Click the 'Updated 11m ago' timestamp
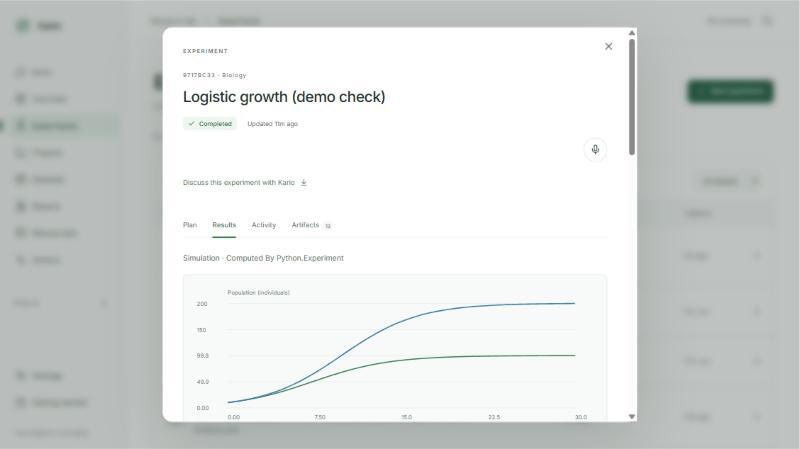The width and height of the screenshot is (800, 449). pyautogui.click(x=272, y=124)
